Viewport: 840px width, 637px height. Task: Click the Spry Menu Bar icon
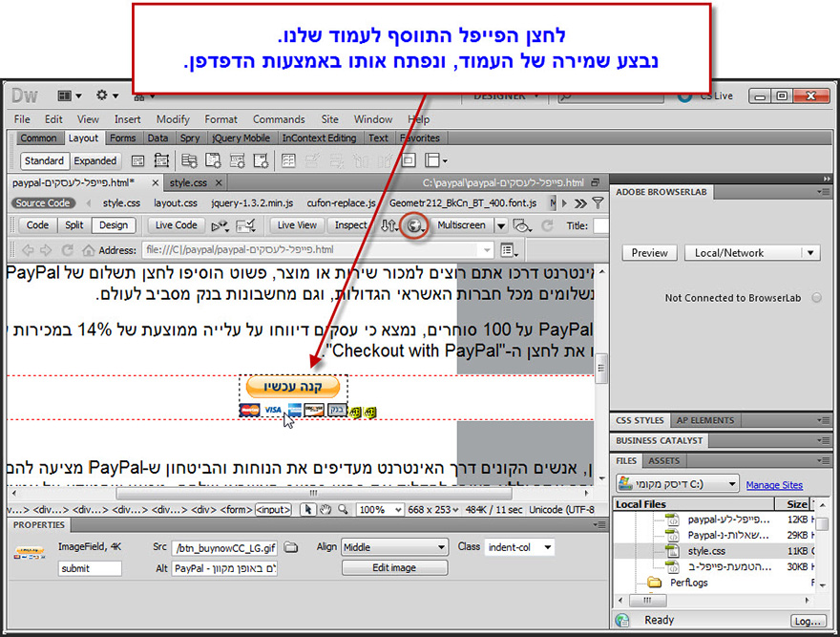pos(189,160)
